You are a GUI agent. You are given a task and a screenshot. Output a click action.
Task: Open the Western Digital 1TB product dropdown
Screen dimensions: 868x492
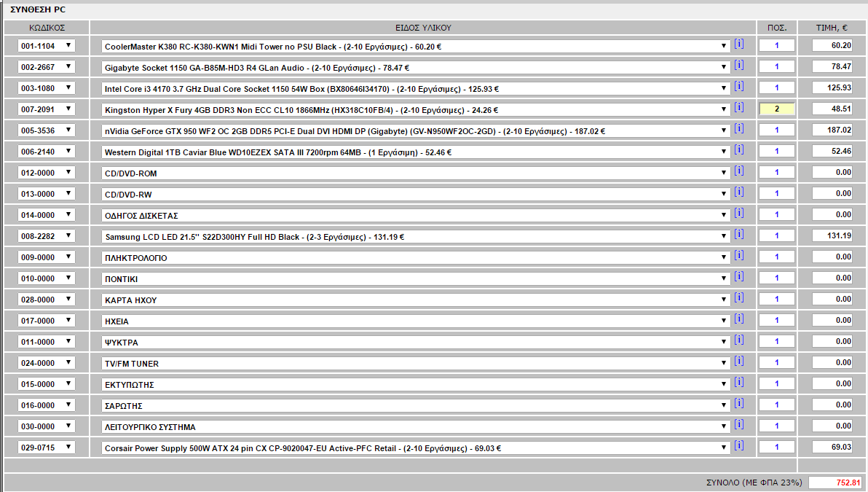coord(416,152)
